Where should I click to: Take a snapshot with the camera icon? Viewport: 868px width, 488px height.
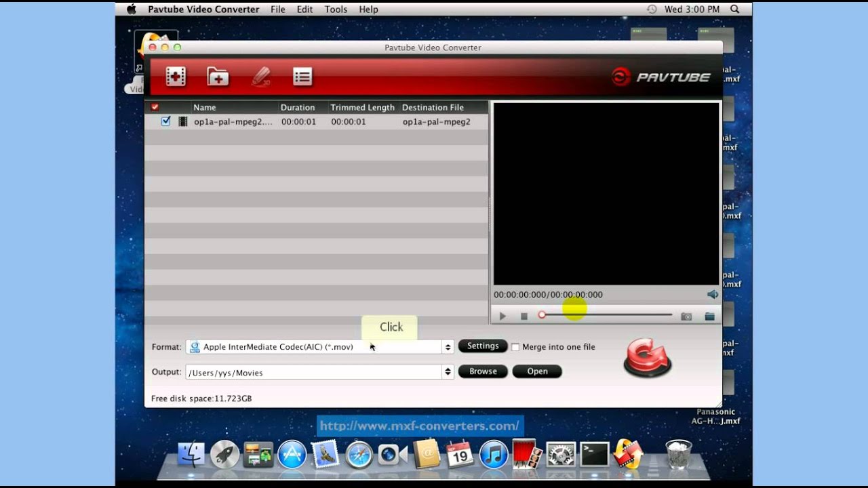tap(686, 317)
